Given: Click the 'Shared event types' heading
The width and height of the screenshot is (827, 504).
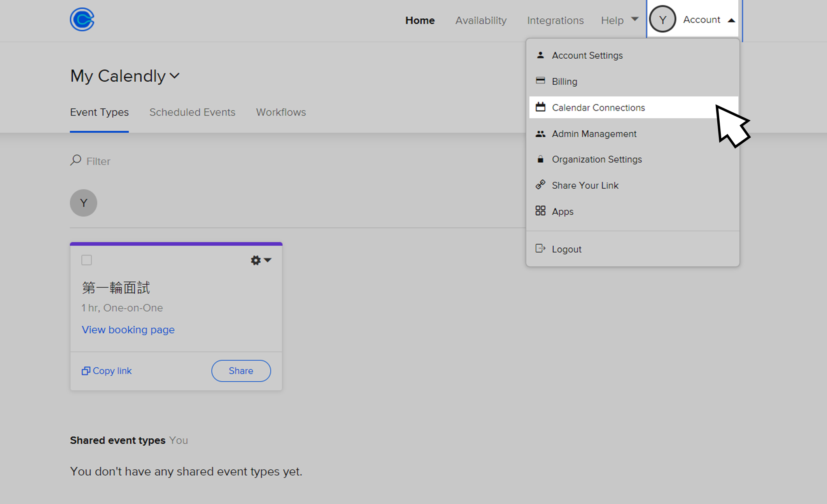Looking at the screenshot, I should 117,440.
